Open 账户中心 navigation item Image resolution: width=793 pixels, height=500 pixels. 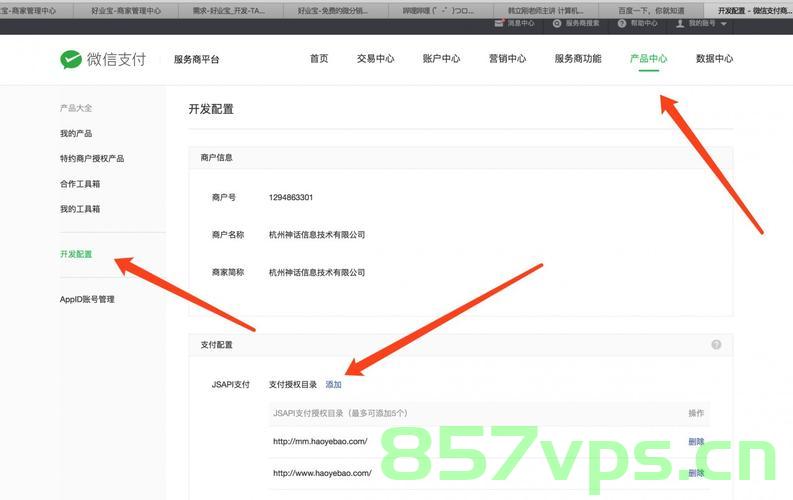(442, 59)
